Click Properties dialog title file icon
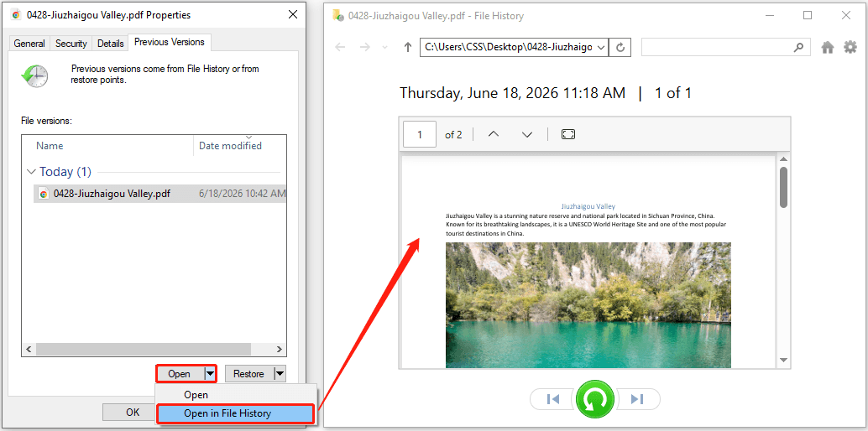 point(17,15)
